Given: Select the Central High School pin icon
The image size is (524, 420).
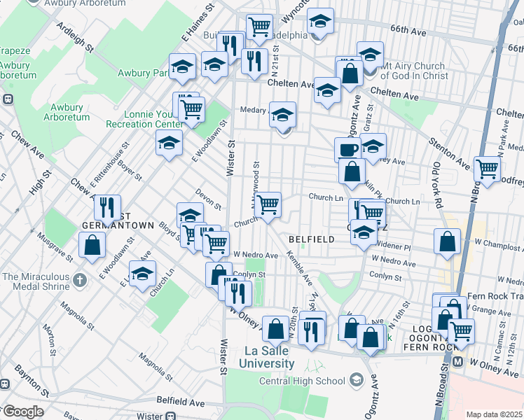Looking at the screenshot, I should pyautogui.click(x=357, y=380).
